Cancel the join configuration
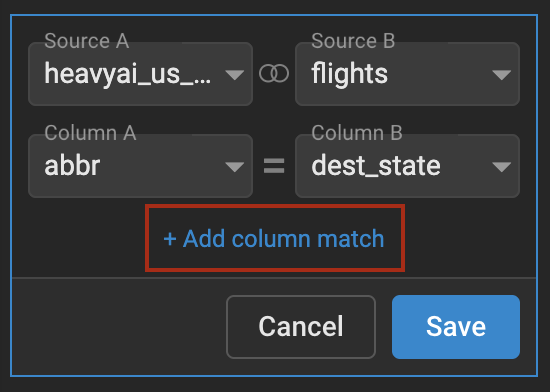 click(x=301, y=327)
